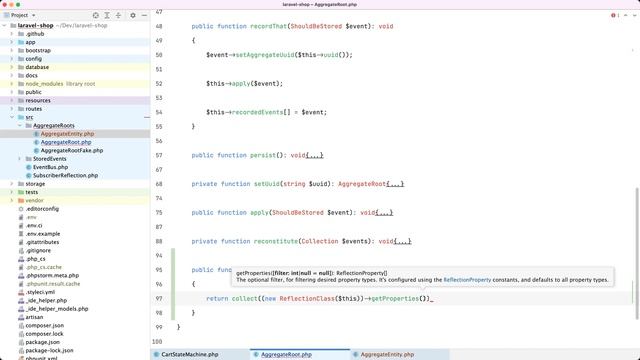Select the resources folder

click(38, 100)
